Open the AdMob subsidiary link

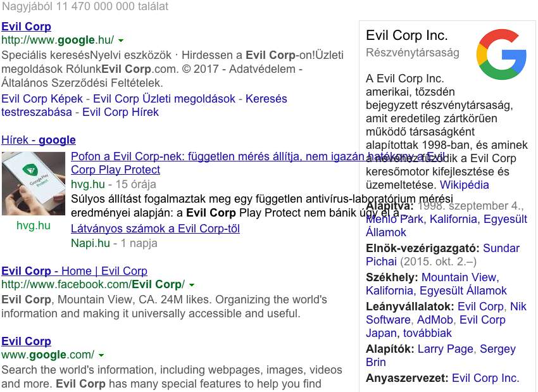(x=435, y=320)
